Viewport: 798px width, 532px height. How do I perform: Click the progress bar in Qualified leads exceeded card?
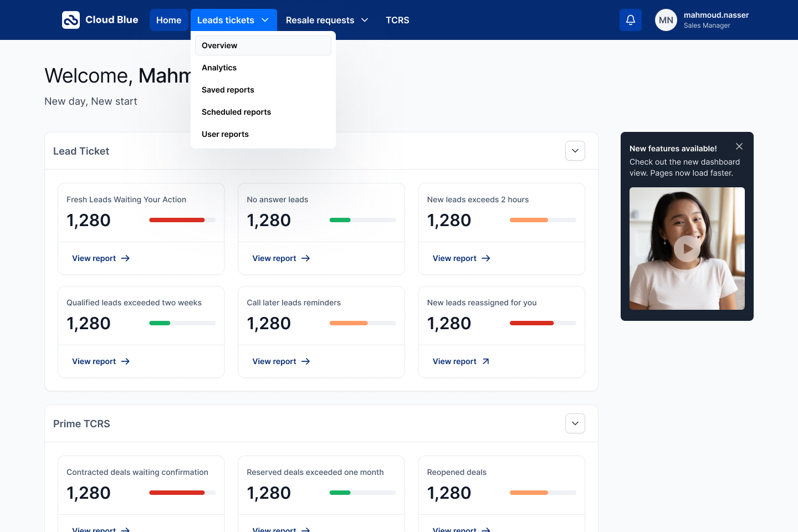[x=182, y=323]
